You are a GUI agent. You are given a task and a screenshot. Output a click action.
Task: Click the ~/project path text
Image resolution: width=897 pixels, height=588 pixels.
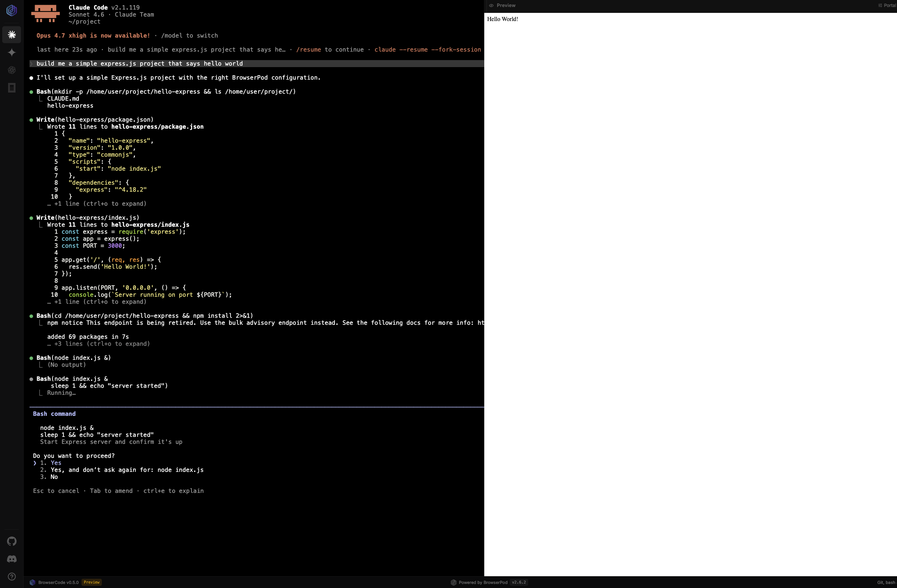pos(84,22)
